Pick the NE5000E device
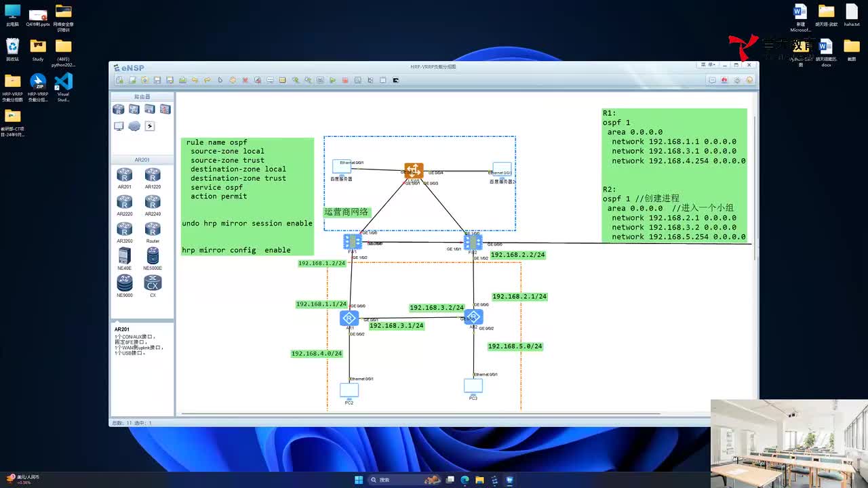The width and height of the screenshot is (868, 488). pyautogui.click(x=153, y=258)
